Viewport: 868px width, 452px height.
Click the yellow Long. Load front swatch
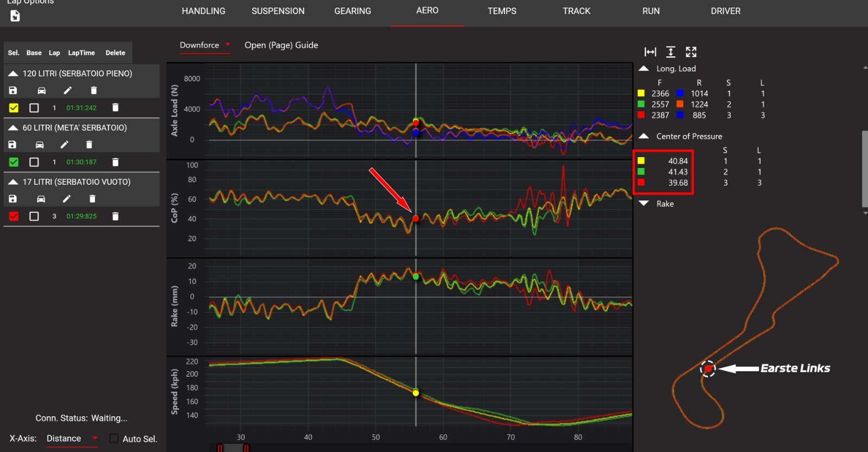[641, 93]
